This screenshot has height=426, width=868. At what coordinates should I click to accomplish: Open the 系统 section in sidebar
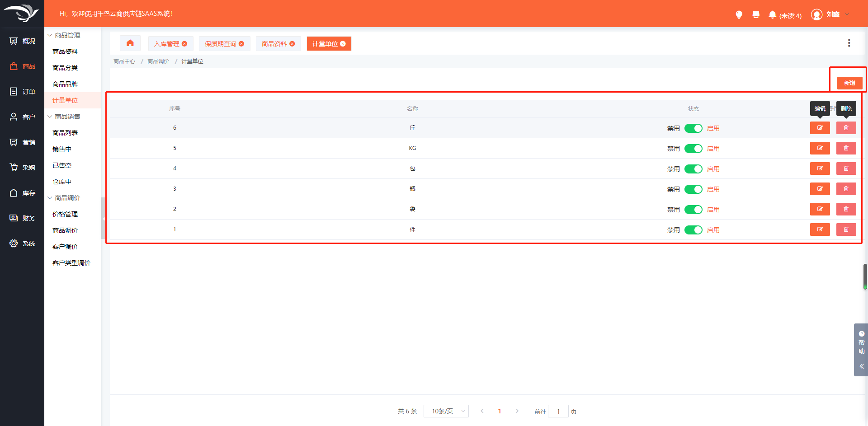click(x=22, y=243)
